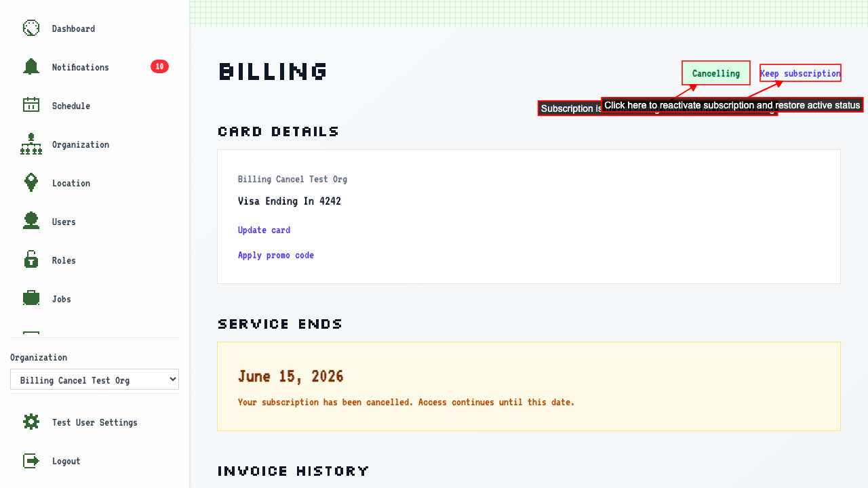Viewport: 868px width, 488px height.
Task: Go to the Roles page
Action: [x=95, y=260]
